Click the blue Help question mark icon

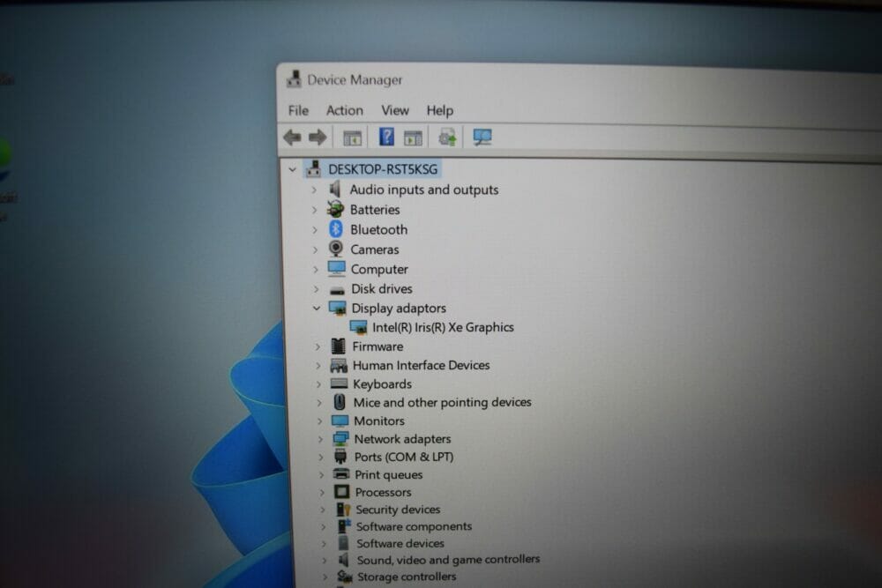(386, 137)
